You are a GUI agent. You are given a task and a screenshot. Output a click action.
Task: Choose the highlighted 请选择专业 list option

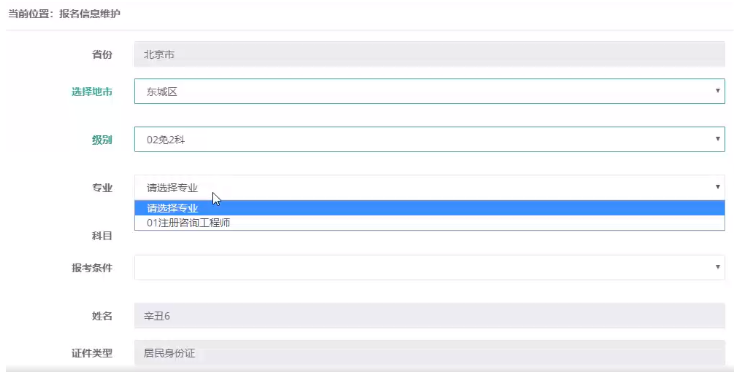(429, 208)
